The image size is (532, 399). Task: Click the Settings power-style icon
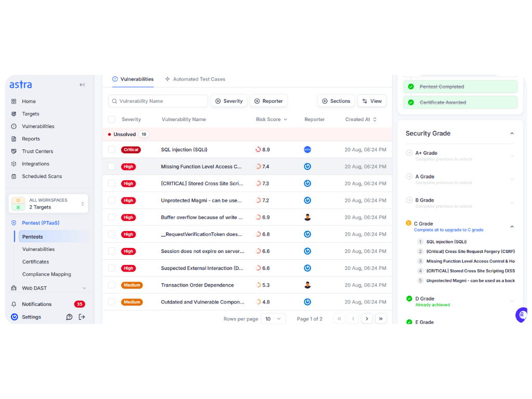pyautogui.click(x=14, y=317)
